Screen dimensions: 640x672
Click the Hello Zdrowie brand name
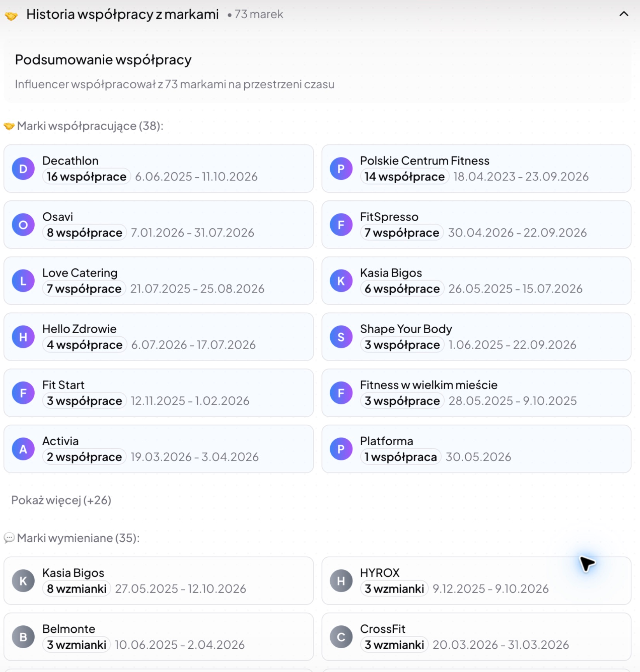79,329
